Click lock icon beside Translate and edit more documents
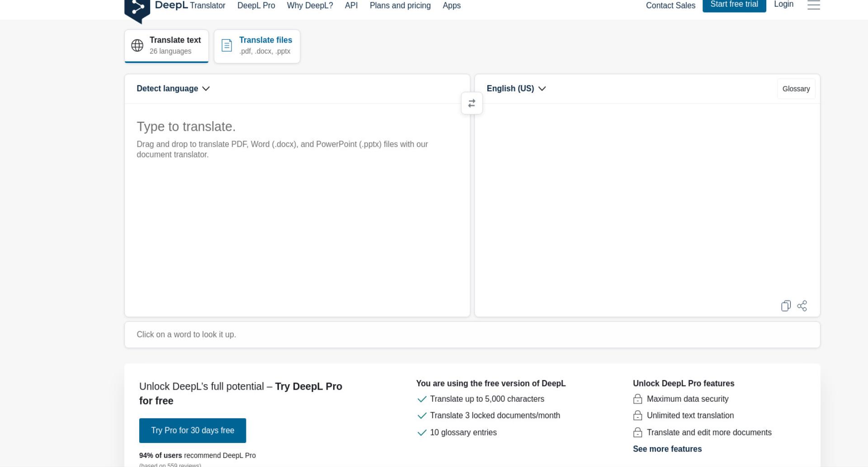 [637, 433]
